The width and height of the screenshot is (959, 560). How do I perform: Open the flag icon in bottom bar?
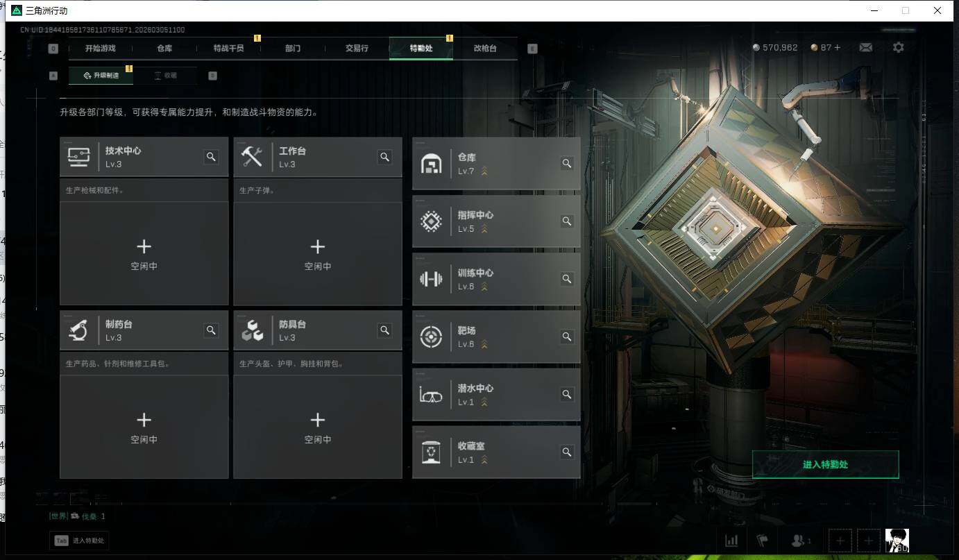[763, 541]
